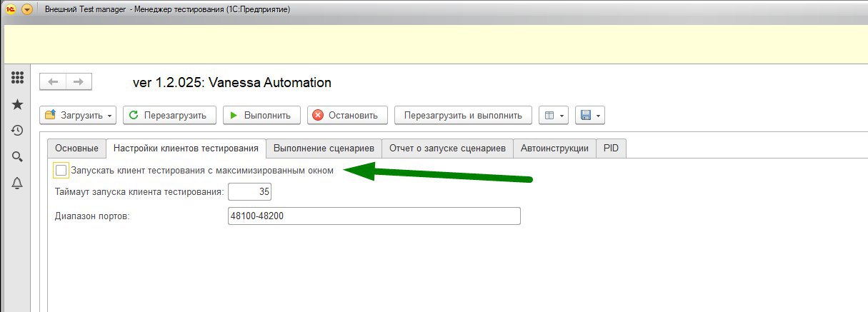Open Search magnifier in sidebar
Viewport: 868px width, 312px height.
pyautogui.click(x=18, y=157)
